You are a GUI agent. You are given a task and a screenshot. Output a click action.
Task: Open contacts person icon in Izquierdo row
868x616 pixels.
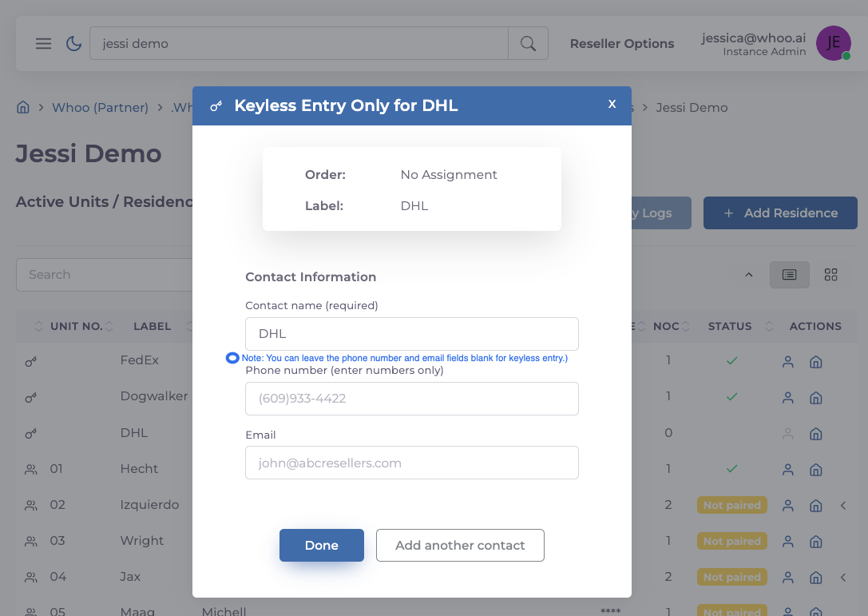787,506
